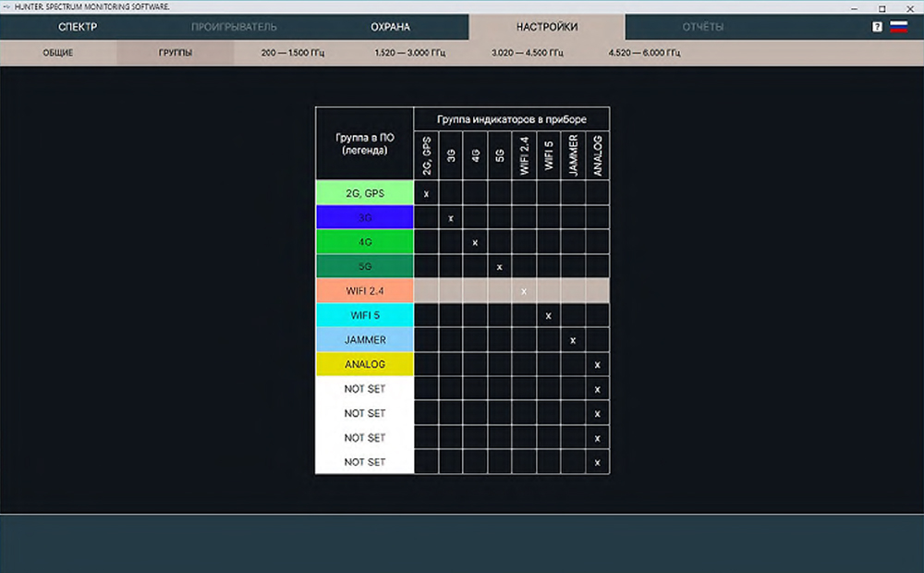The width and height of the screenshot is (924, 573).
Task: Open the 200 — 1.500 ГГц subtab
Action: click(x=292, y=53)
